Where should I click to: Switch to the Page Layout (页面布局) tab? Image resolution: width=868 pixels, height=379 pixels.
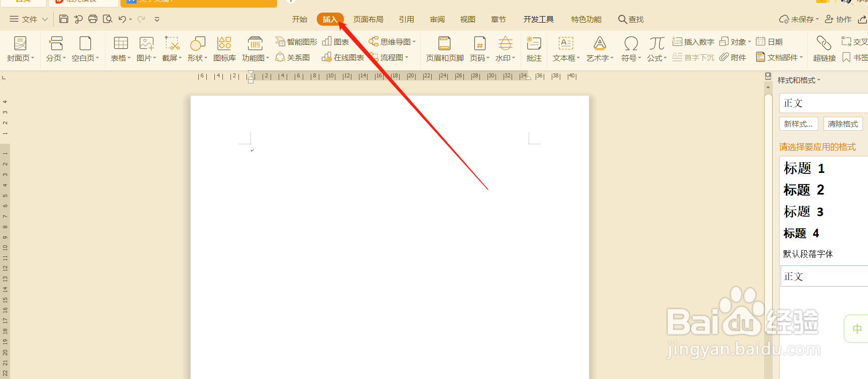[368, 19]
